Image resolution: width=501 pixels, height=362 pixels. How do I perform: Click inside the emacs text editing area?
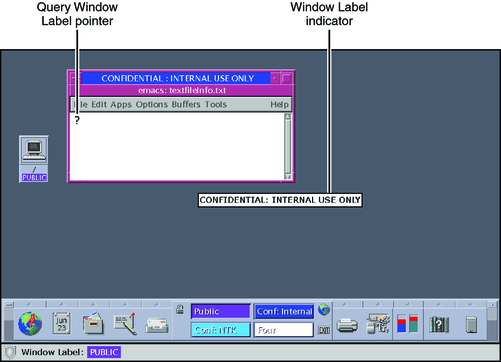coord(177,147)
